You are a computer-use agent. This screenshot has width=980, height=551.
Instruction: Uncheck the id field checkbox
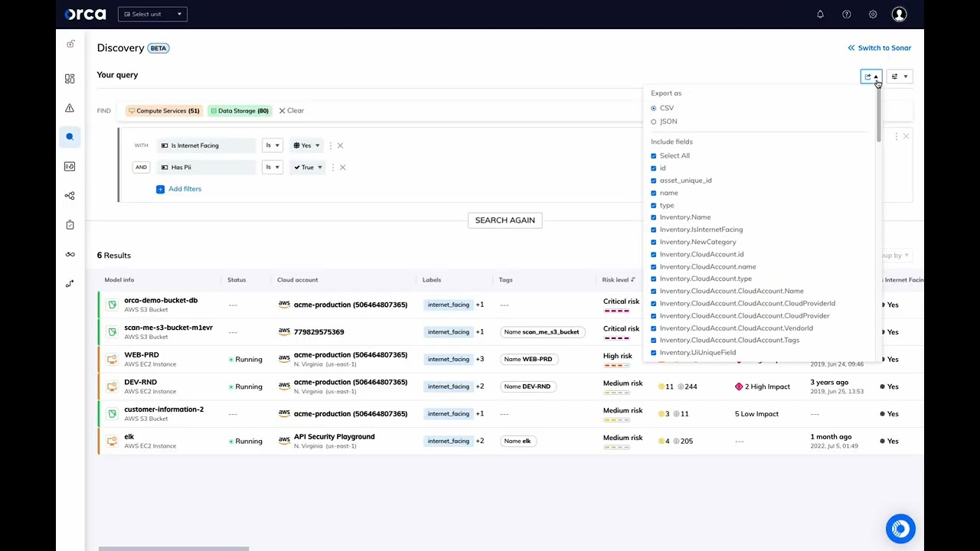coord(654,168)
